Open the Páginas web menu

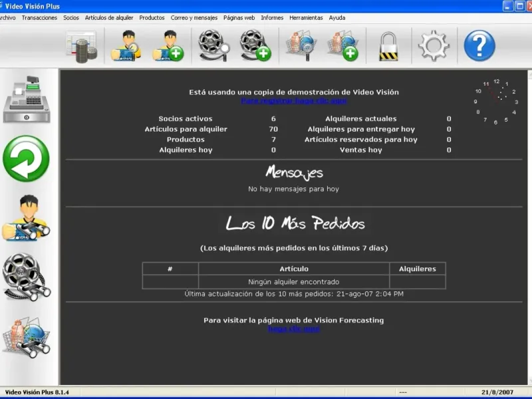tap(239, 18)
